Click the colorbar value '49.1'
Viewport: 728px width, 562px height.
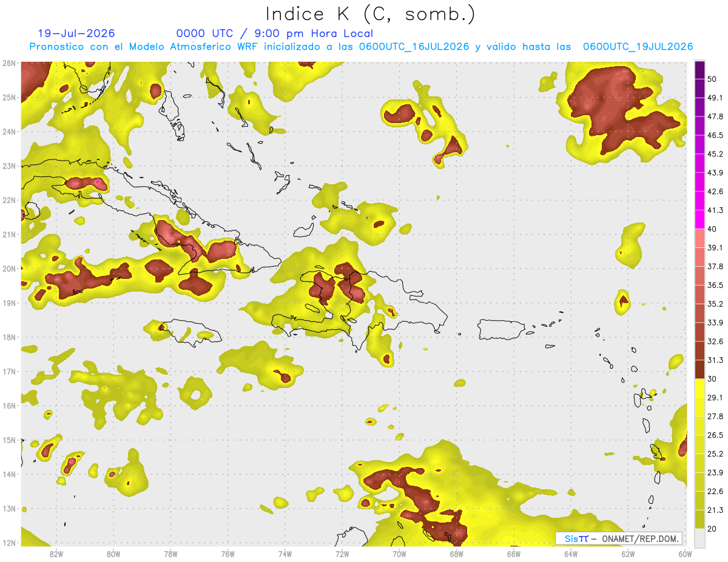click(x=715, y=98)
